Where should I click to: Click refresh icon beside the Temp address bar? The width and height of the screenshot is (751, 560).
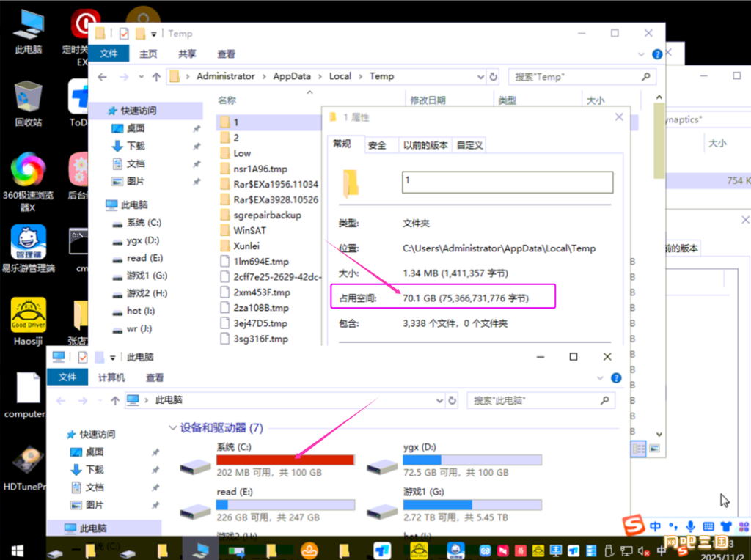coord(493,77)
